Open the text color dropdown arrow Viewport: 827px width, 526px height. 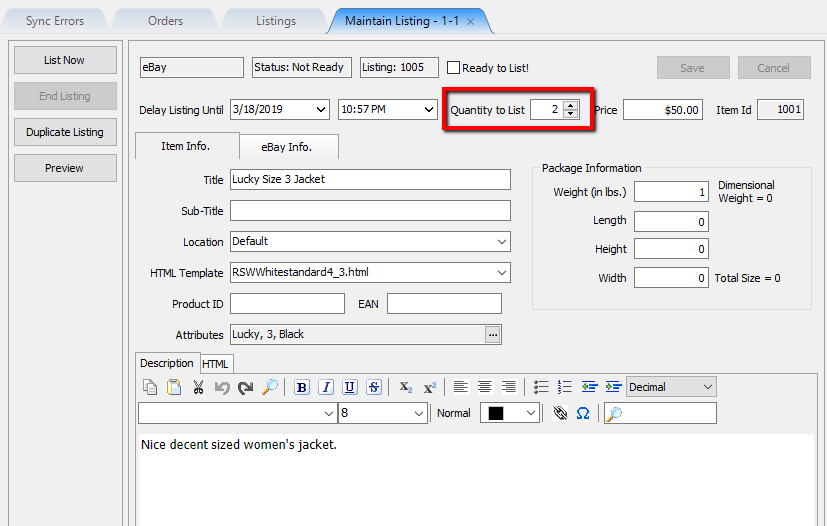point(531,413)
